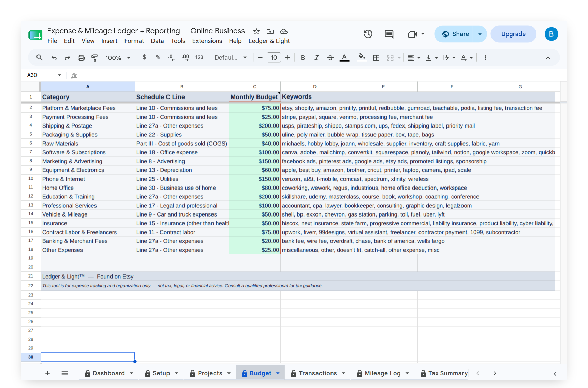Open the number format 123 menu

199,58
